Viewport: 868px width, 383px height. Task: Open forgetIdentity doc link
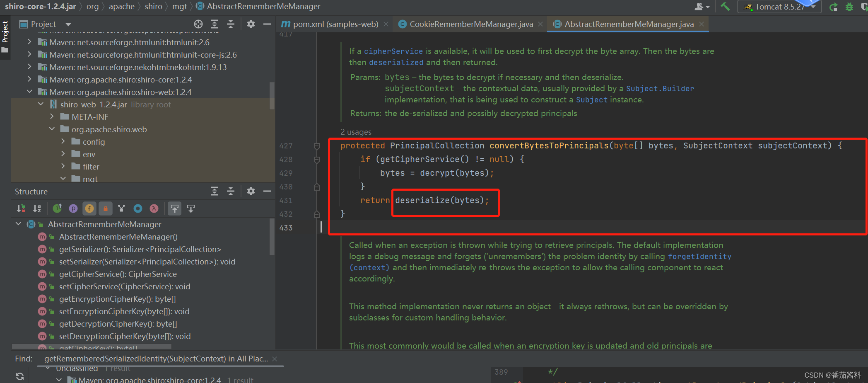699,256
